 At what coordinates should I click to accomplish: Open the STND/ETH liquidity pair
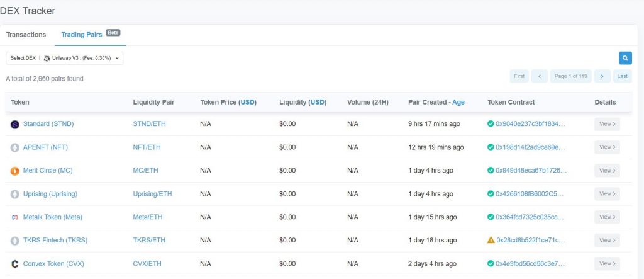click(150, 123)
